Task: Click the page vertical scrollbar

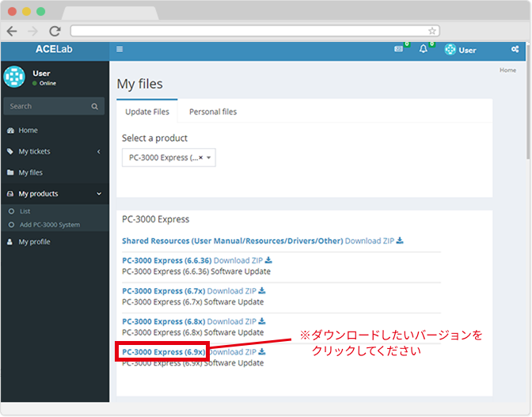Action: 529,102
